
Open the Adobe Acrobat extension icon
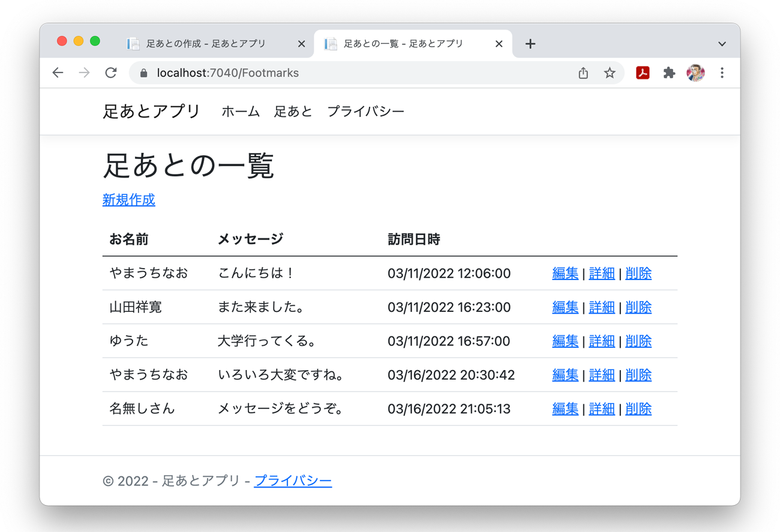[643, 73]
